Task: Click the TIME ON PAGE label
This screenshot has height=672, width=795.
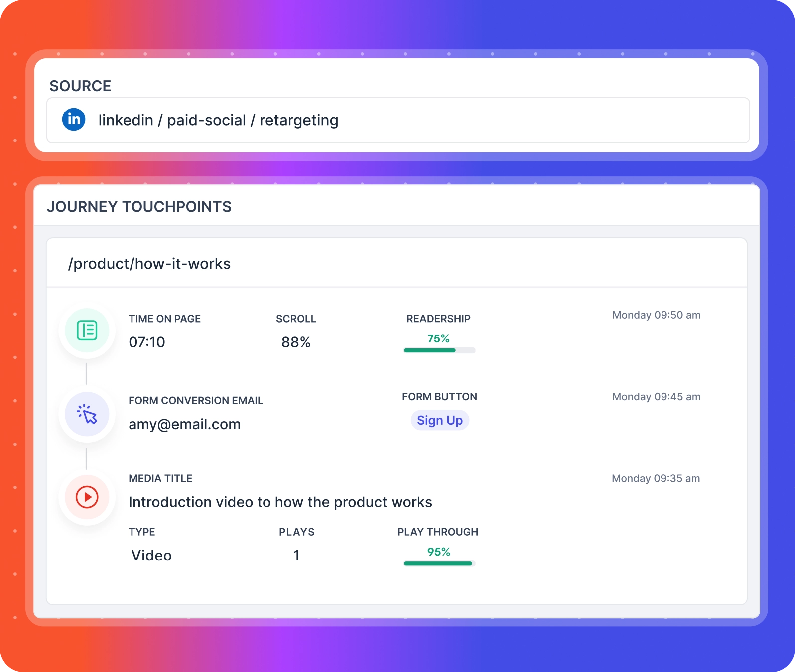Action: click(165, 319)
